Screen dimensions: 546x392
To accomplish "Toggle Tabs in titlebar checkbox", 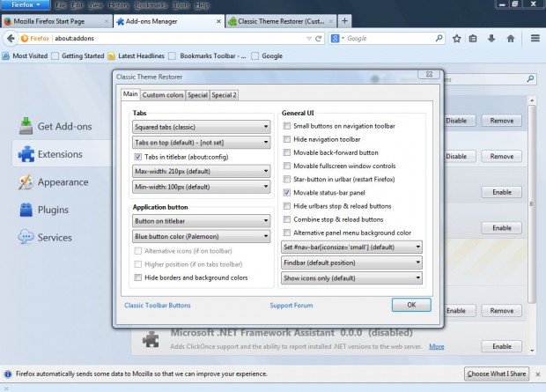I will point(138,157).
